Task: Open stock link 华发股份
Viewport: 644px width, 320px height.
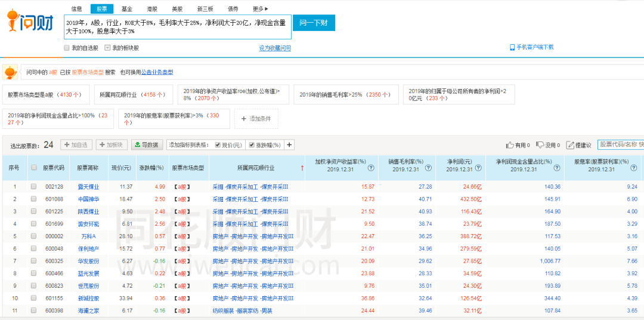Action: (x=88, y=261)
